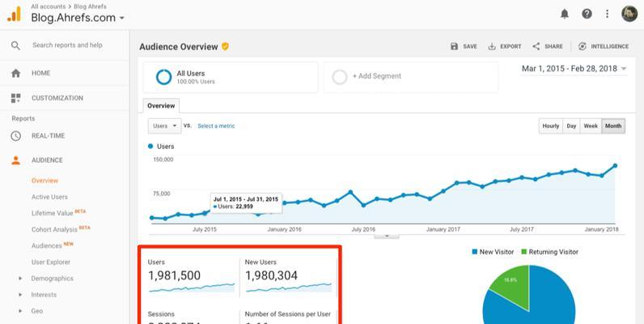Expand the Demographics section

coord(20,279)
